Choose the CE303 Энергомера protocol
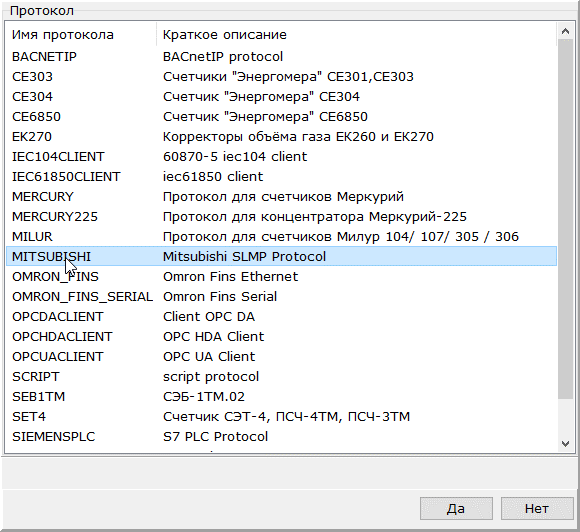 click(x=281, y=77)
